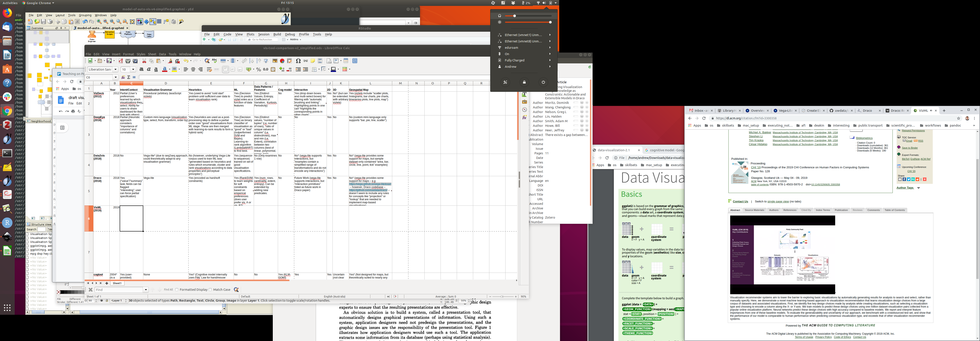Enable the Formatted Display checkbox
The height and width of the screenshot is (341, 980).
point(177,290)
